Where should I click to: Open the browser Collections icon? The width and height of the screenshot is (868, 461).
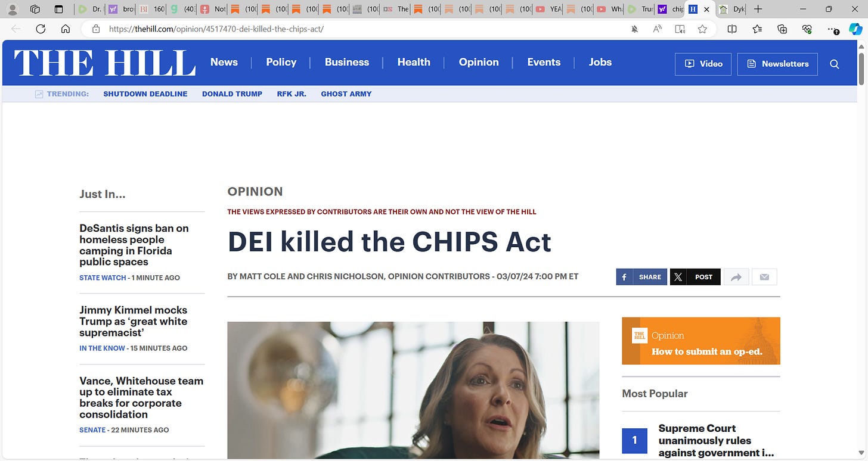click(x=782, y=29)
